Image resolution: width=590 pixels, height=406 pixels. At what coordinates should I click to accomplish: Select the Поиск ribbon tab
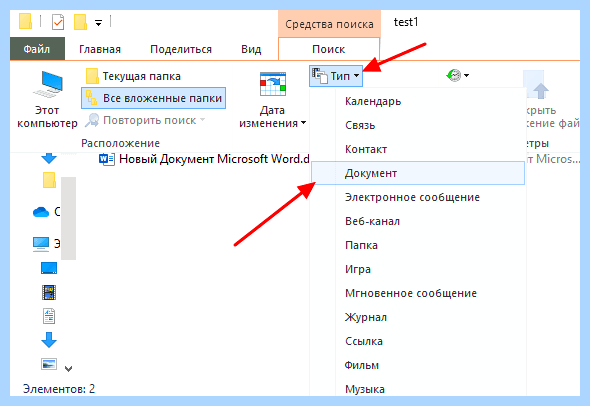(x=328, y=49)
